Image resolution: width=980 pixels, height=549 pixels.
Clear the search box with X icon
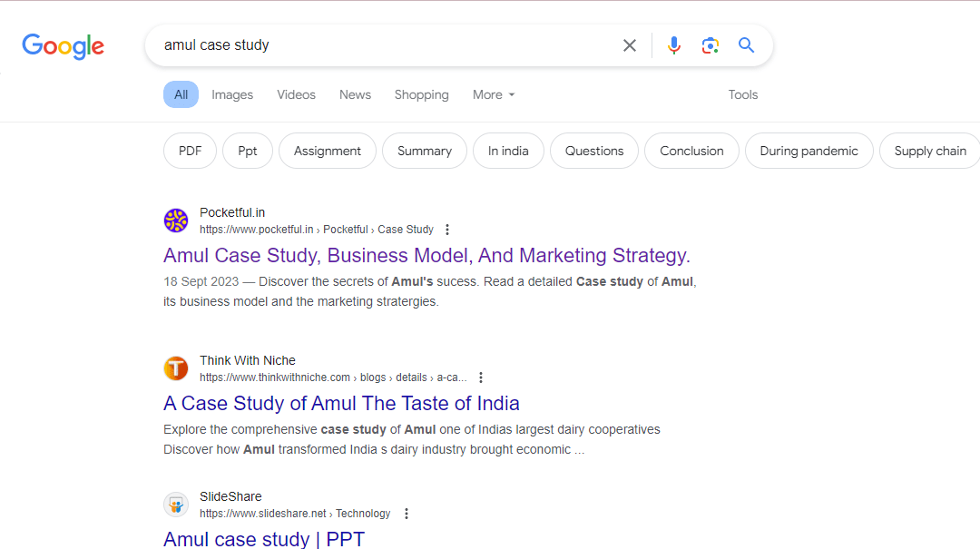coord(629,45)
